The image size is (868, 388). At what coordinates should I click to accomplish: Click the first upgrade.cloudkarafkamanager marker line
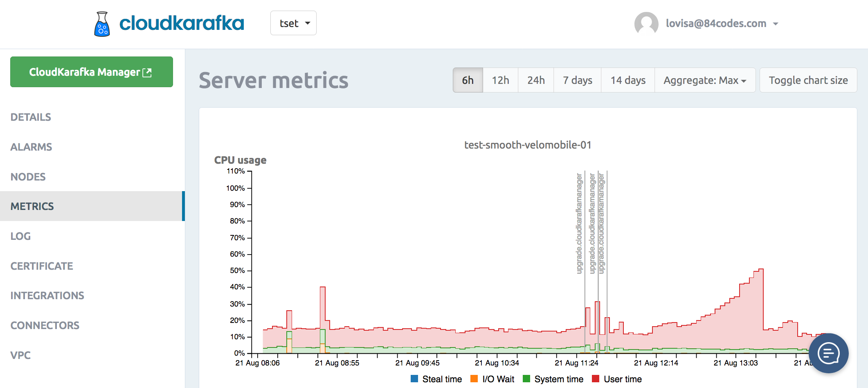click(x=585, y=262)
